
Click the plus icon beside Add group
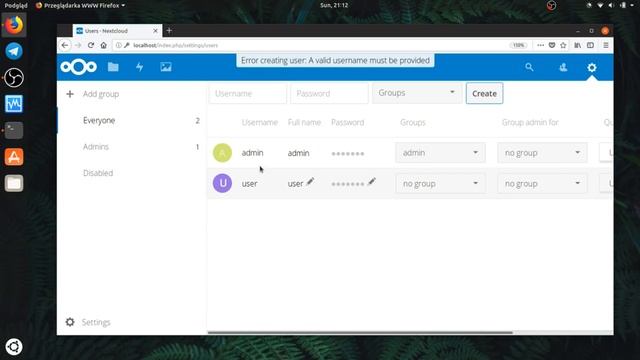click(70, 94)
